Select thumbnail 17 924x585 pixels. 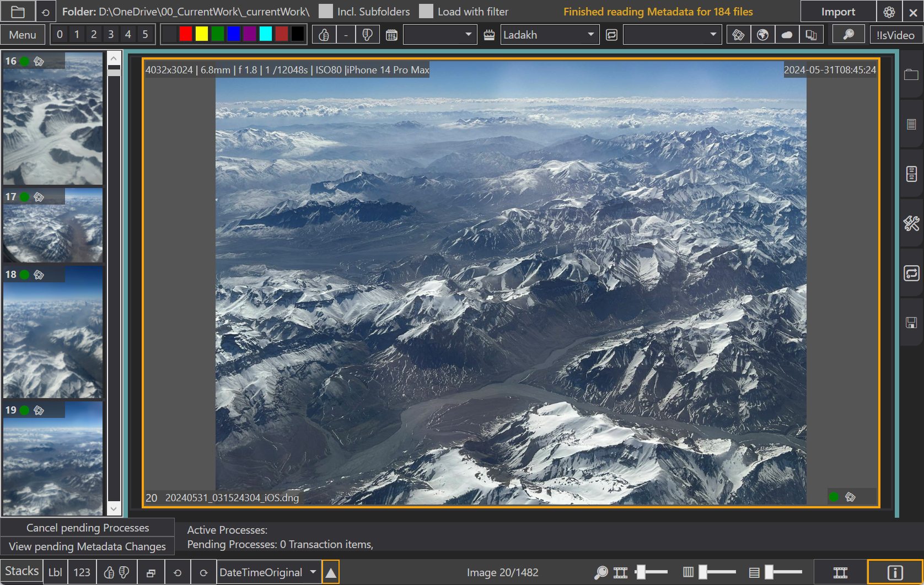[53, 225]
